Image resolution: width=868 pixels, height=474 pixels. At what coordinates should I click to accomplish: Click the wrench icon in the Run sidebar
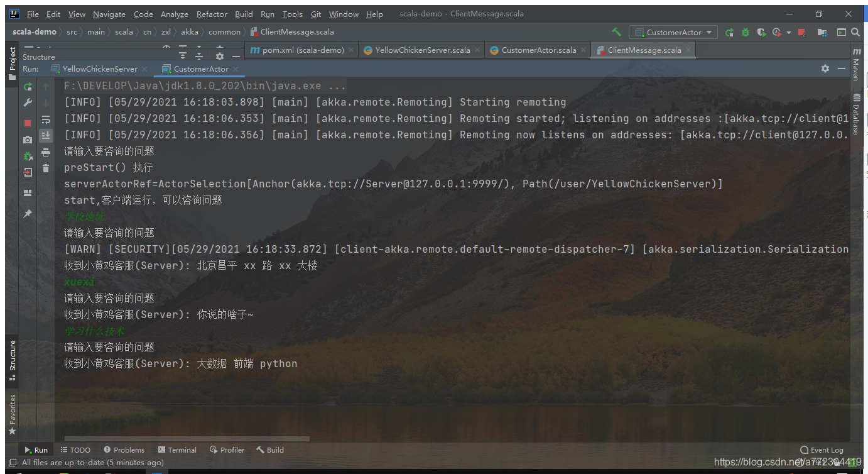[x=28, y=102]
